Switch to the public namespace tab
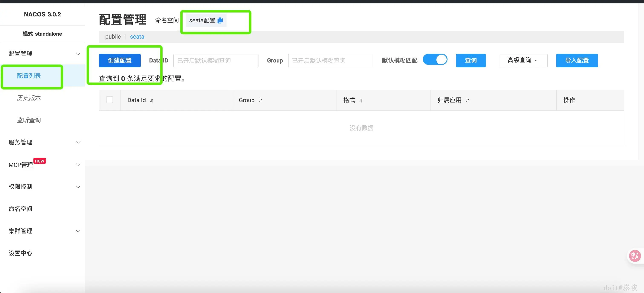The height and width of the screenshot is (293, 644). [x=113, y=36]
